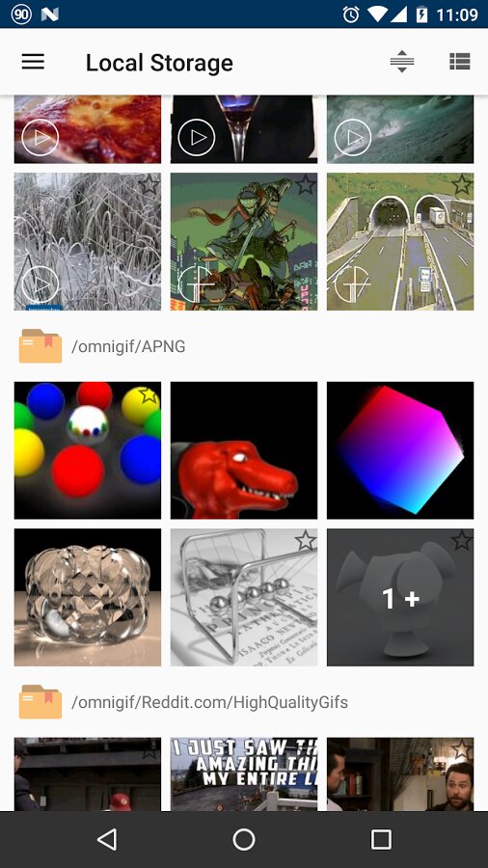Screen dimensions: 488x868
Task: Play the frozen grass GIF
Action: [40, 284]
